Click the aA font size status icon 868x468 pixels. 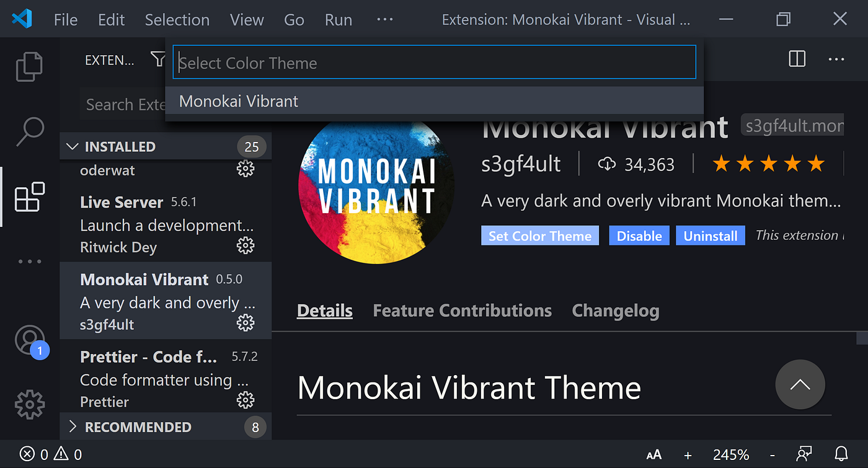(653, 455)
